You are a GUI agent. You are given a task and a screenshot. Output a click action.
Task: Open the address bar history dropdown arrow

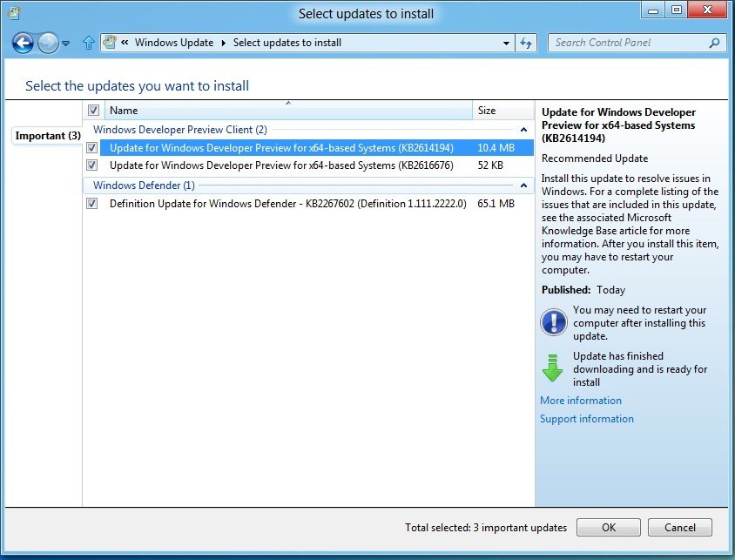[506, 44]
